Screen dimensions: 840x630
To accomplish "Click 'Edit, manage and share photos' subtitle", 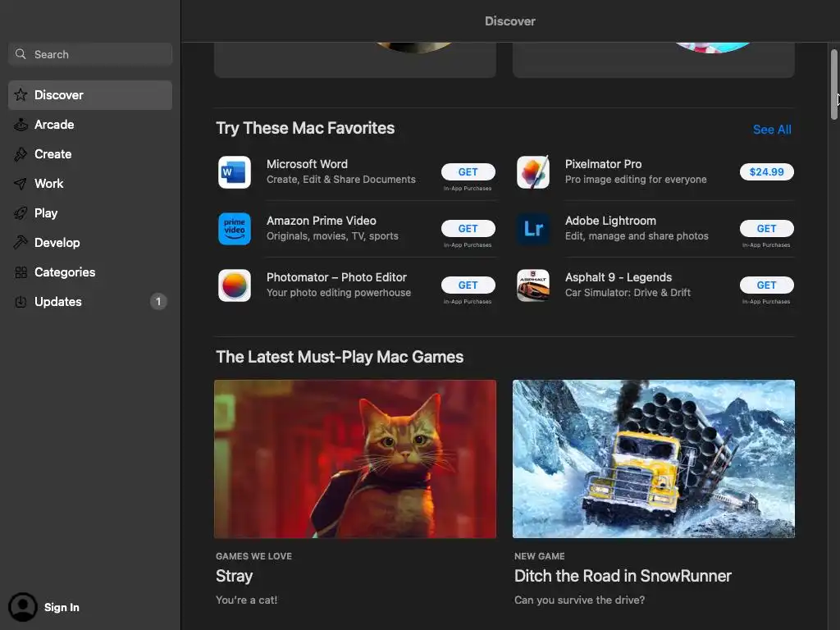I will click(637, 236).
